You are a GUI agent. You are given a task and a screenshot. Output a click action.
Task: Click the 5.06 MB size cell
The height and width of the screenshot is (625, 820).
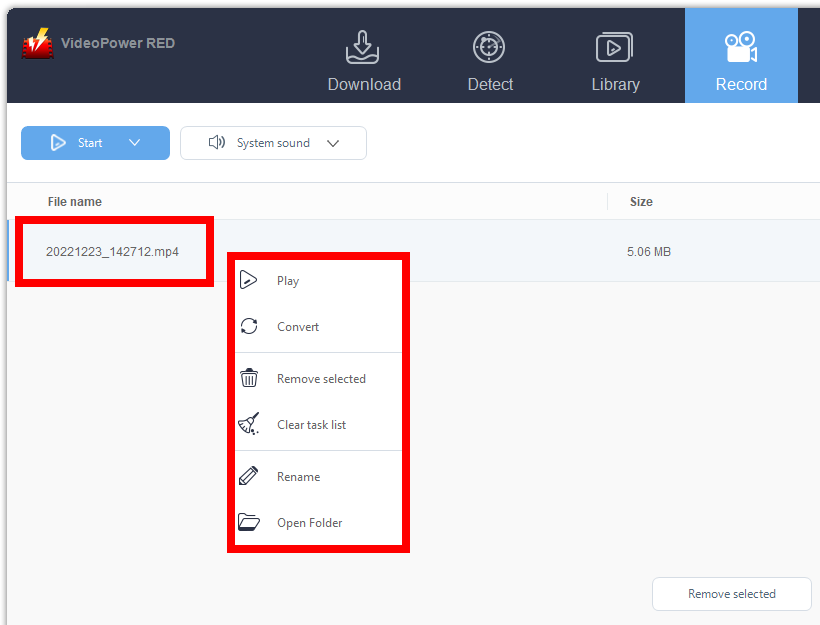click(649, 252)
